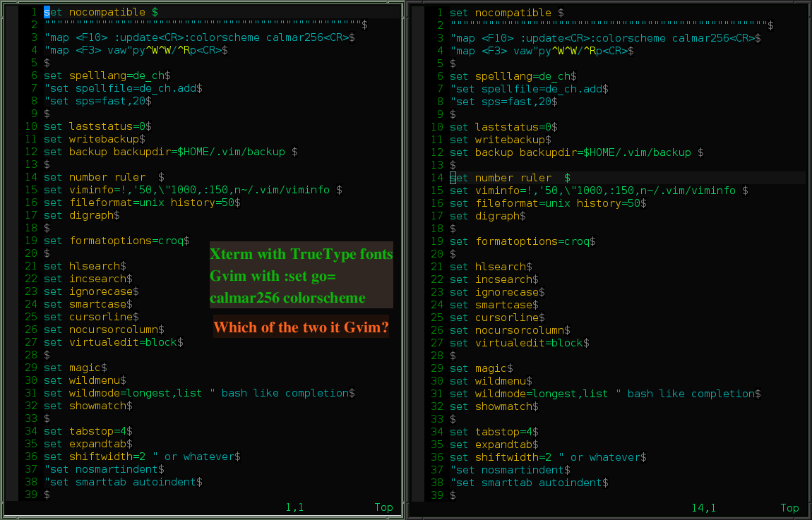Screen dimensions: 812x520
Task: Click 'set fileformat=unix history=50' in right window
Action: (x=545, y=202)
